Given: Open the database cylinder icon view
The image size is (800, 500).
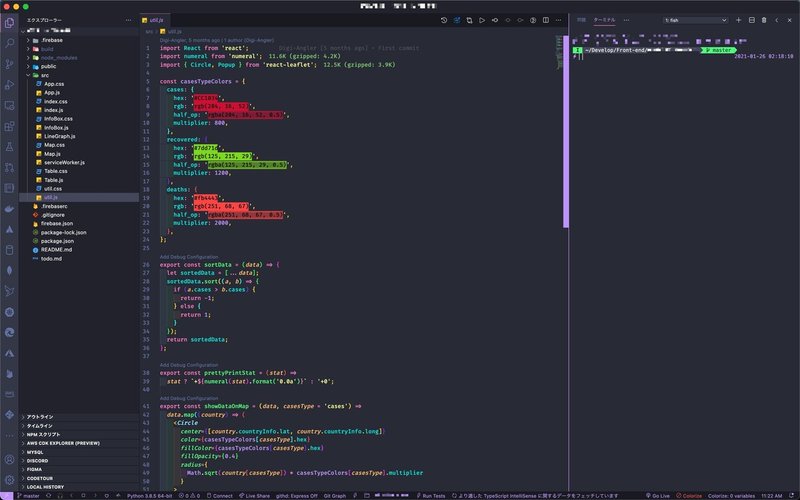Looking at the screenshot, I should 9,250.
